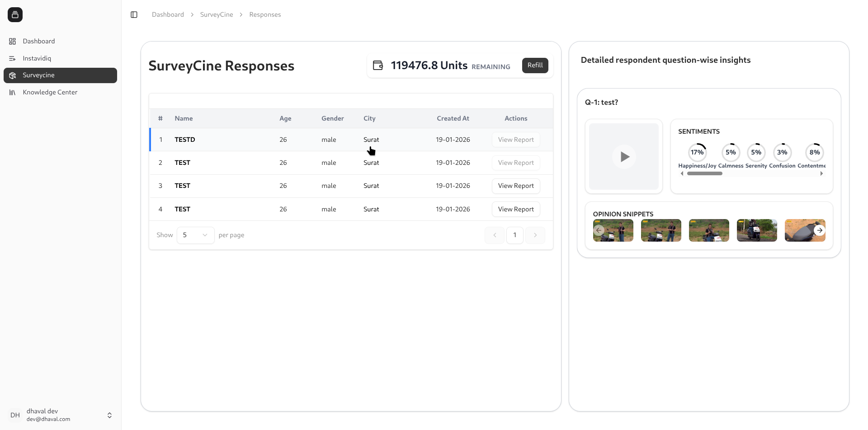Open the fourth opinion snippet thumbnail
The image size is (868, 430).
click(757, 230)
